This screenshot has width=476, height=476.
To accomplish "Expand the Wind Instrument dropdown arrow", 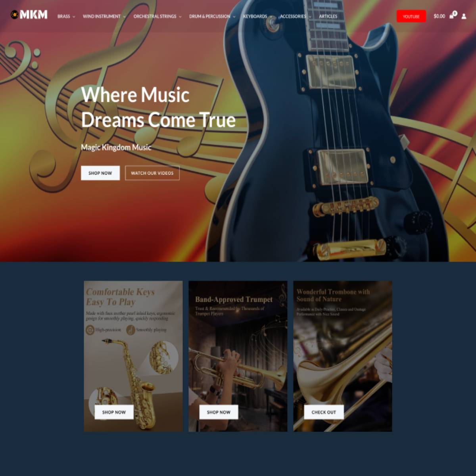I will pyautogui.click(x=124, y=17).
